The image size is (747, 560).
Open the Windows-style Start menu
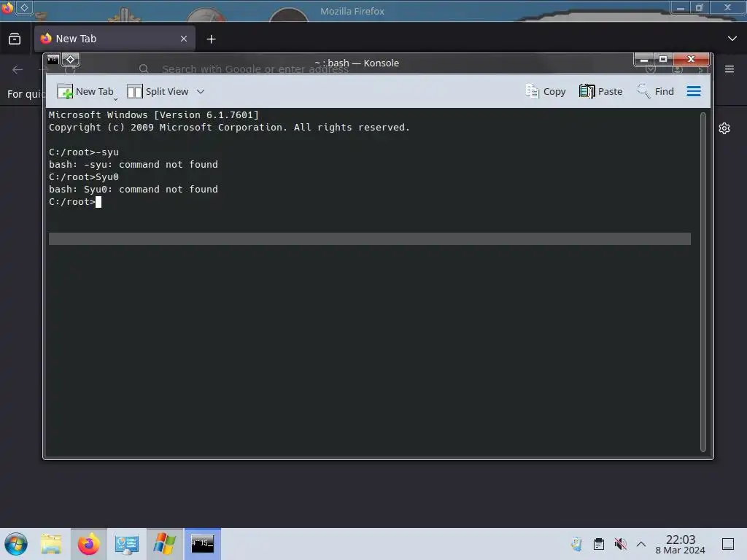click(x=16, y=544)
